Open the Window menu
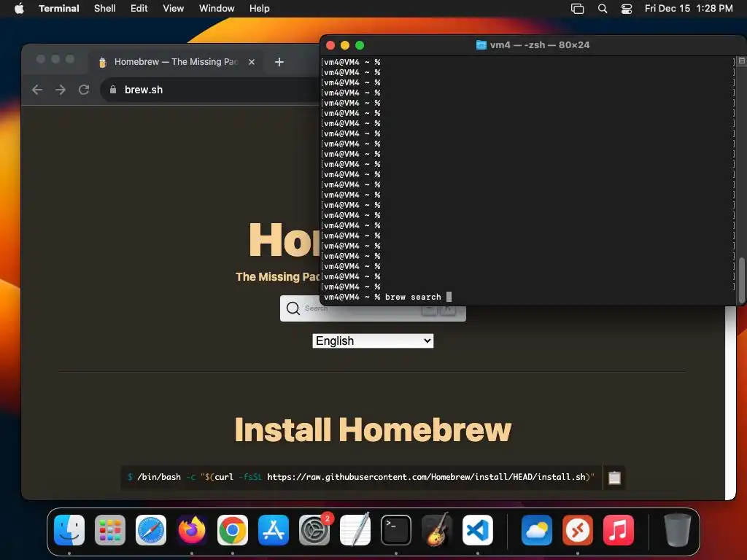The width and height of the screenshot is (747, 560). pos(217,9)
